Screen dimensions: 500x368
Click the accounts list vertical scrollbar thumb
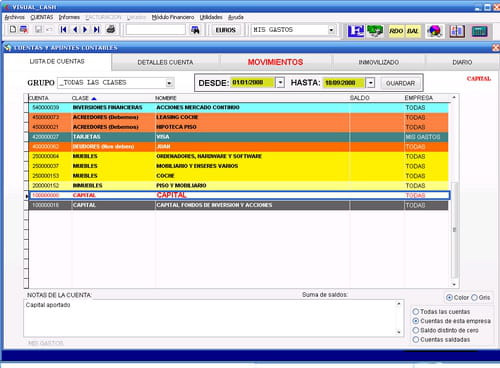click(x=454, y=230)
